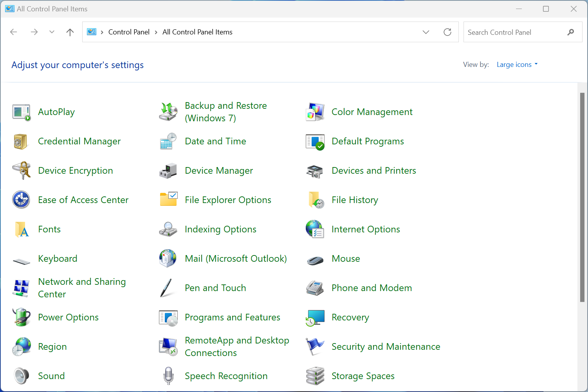This screenshot has width=588, height=392.
Task: Open the Network and Sharing Center icon
Action: [x=21, y=288]
